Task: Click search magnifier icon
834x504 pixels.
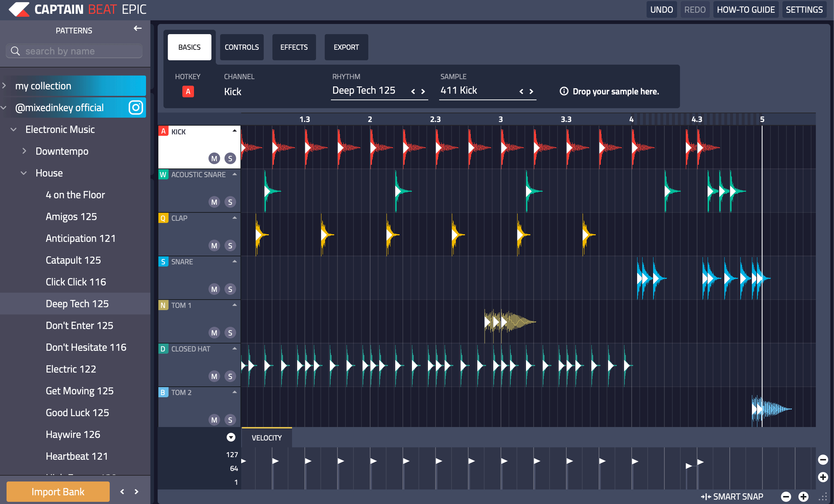Action: coord(15,51)
